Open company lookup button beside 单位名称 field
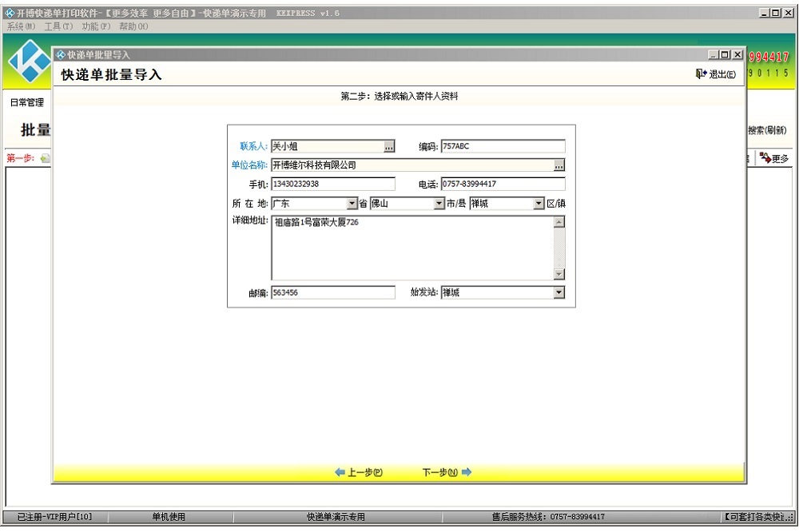Screen dimensions: 799x532 [x=559, y=165]
